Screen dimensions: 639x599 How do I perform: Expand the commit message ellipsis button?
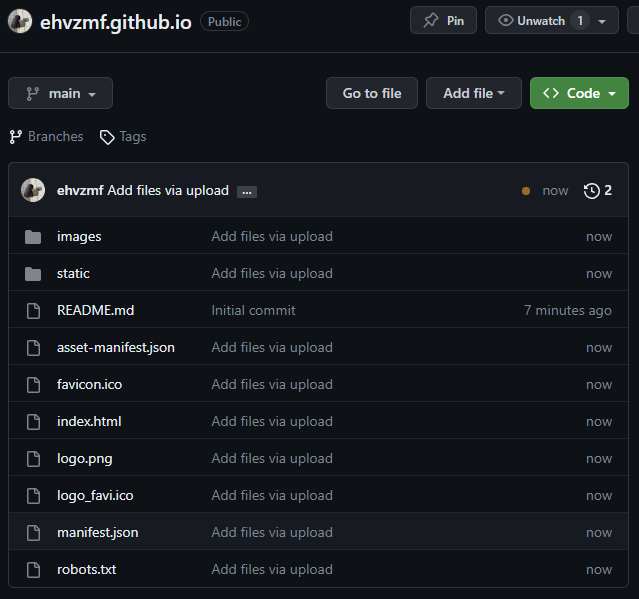[x=247, y=192]
